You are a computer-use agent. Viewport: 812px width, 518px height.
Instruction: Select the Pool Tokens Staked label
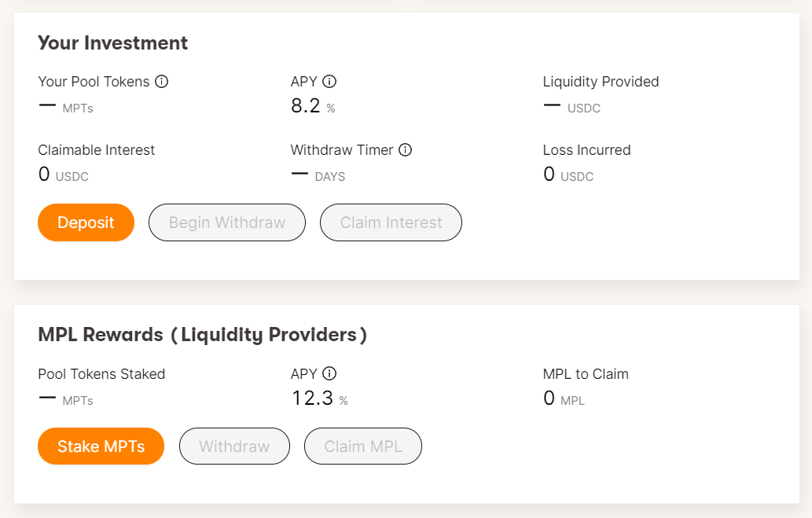101,374
